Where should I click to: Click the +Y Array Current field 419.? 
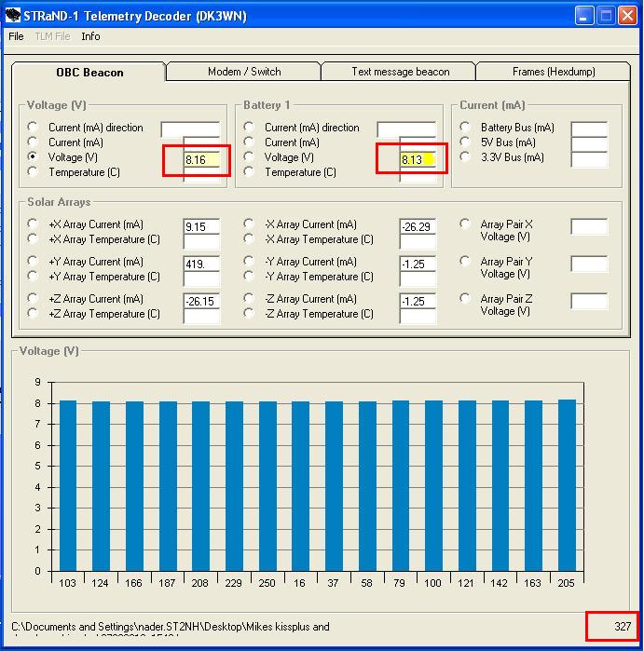pyautogui.click(x=201, y=264)
